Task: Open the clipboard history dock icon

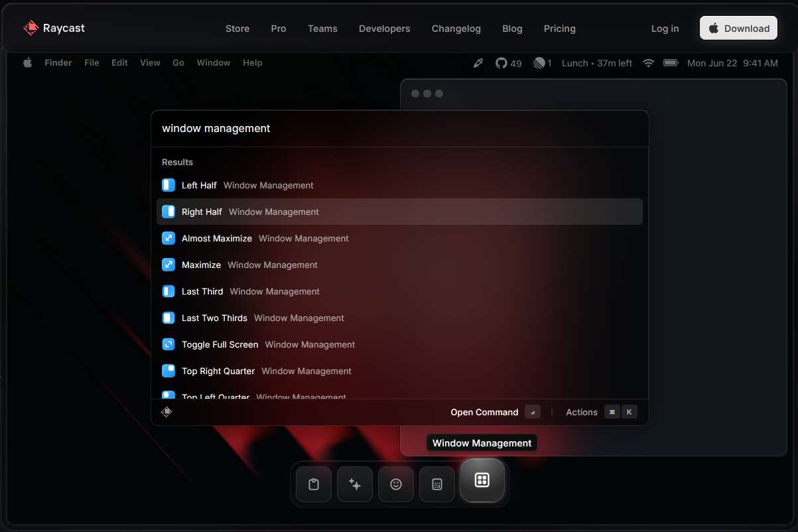Action: click(x=314, y=484)
